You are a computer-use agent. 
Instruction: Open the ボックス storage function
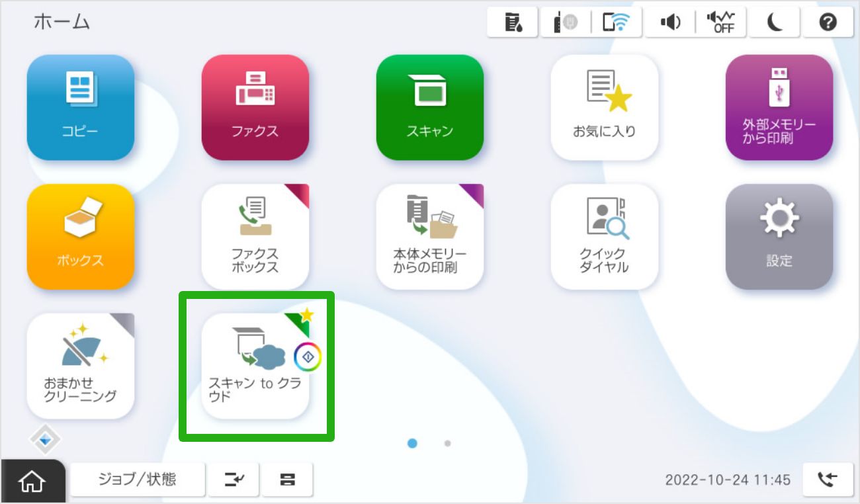coord(80,237)
